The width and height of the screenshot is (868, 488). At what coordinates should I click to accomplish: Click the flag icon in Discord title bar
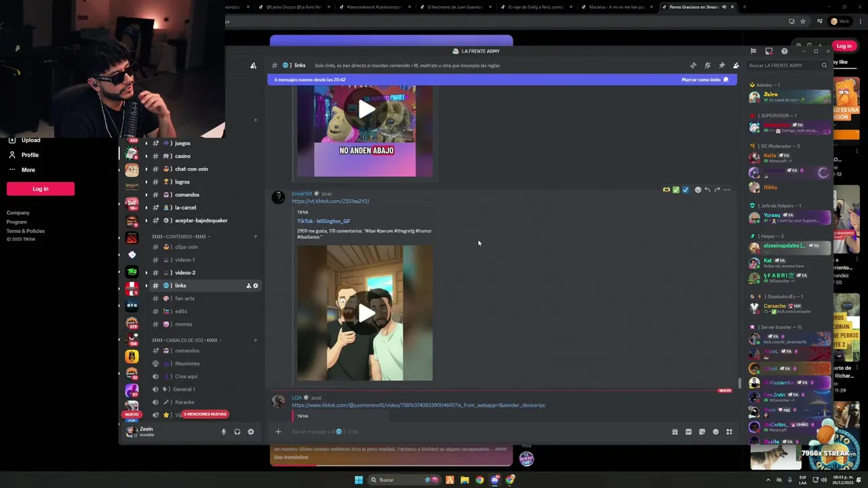(x=753, y=51)
